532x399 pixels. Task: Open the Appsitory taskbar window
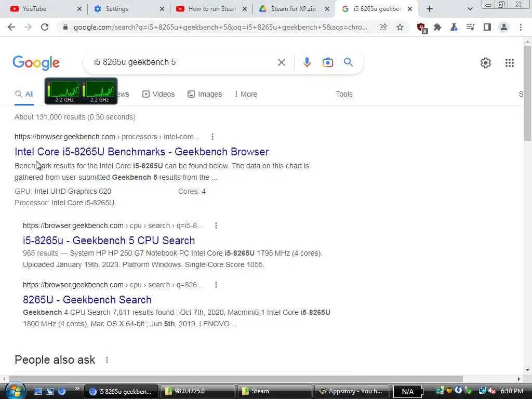(352, 391)
